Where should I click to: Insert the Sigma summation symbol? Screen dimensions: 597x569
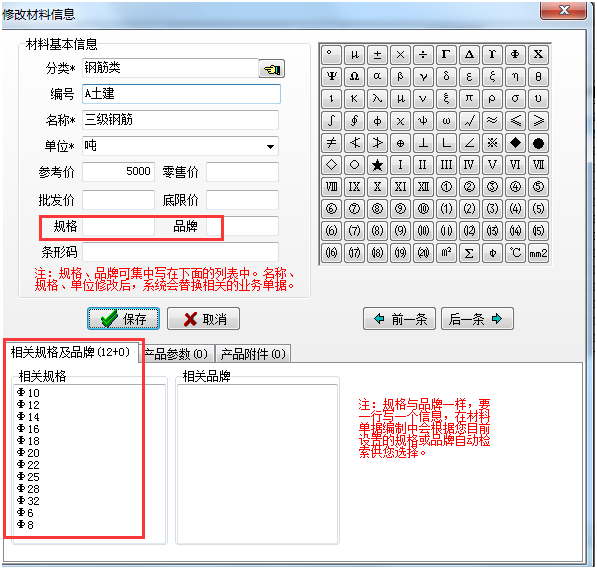[x=469, y=253]
